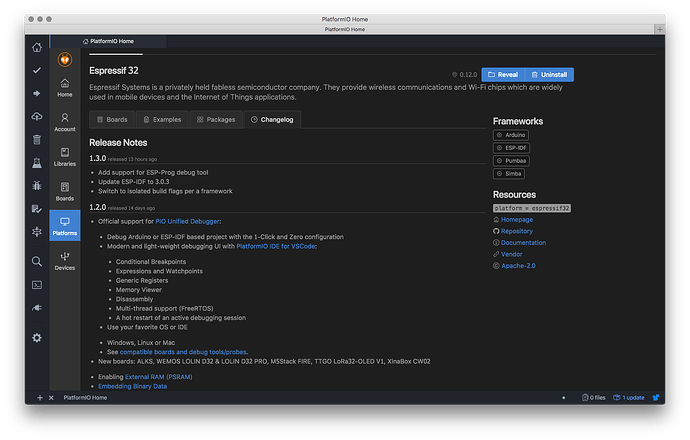Select the PlatformIO Home editor tab
The width and height of the screenshot is (690, 440).
click(x=108, y=41)
